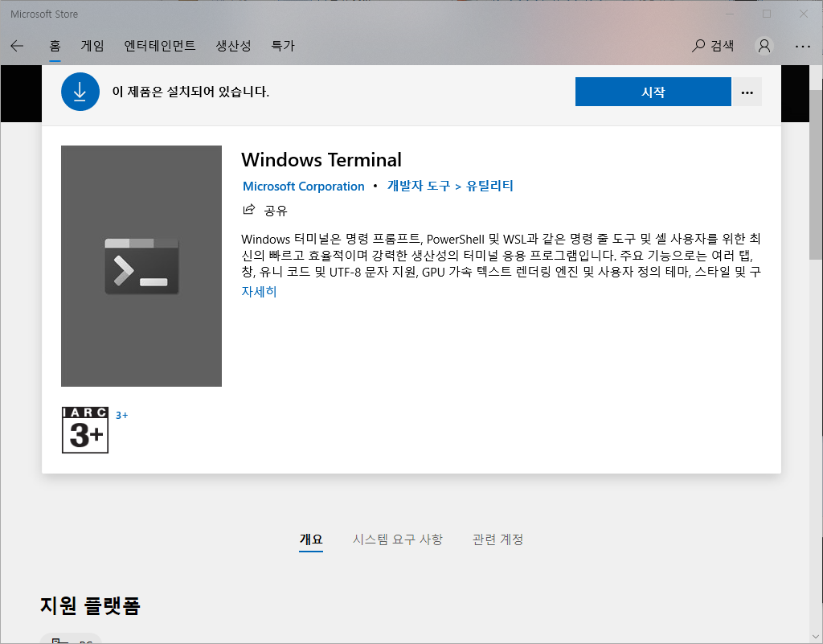
Task: Click the vertical scrollbar thumb
Action: [816, 174]
